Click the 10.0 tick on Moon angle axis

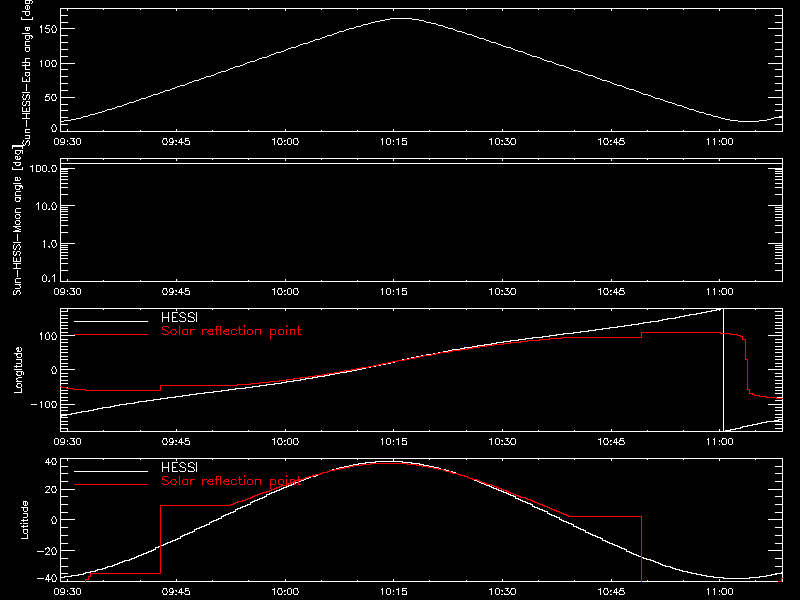tap(46, 206)
